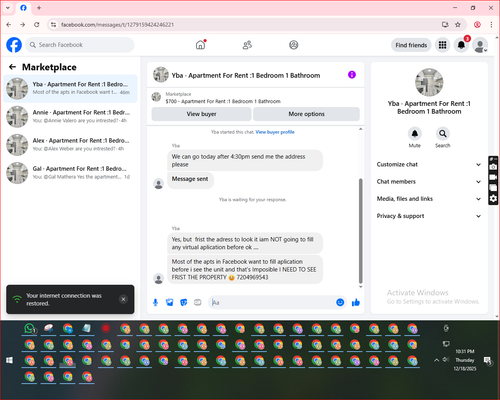The image size is (500, 400).
Task: Click the address bar URL
Action: tap(118, 25)
